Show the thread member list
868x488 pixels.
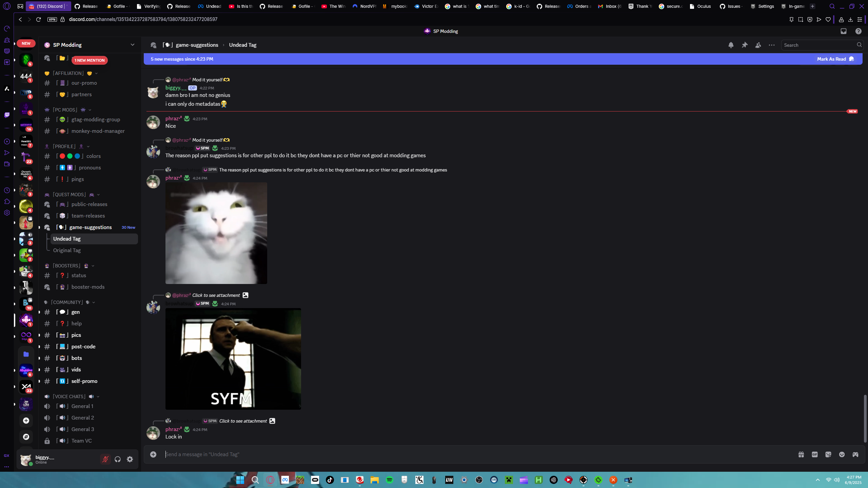758,45
